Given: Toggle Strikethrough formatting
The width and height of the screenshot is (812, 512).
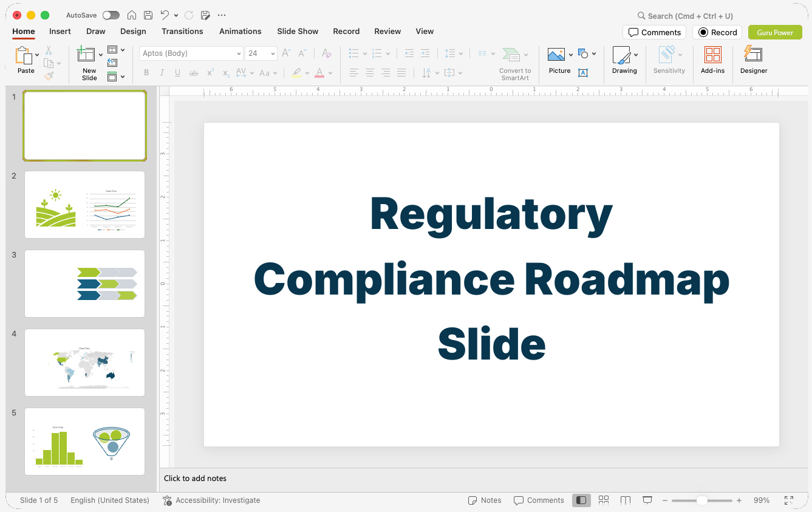Looking at the screenshot, I should [194, 73].
